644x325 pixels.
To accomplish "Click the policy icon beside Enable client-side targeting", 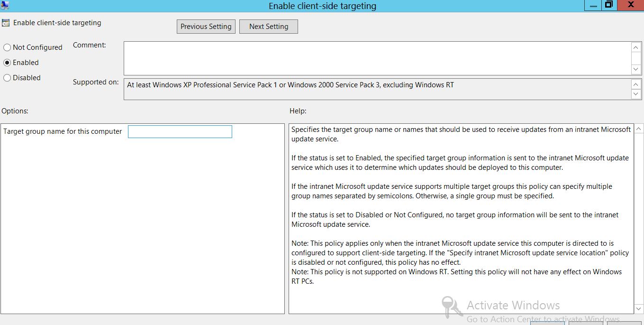I will point(6,23).
